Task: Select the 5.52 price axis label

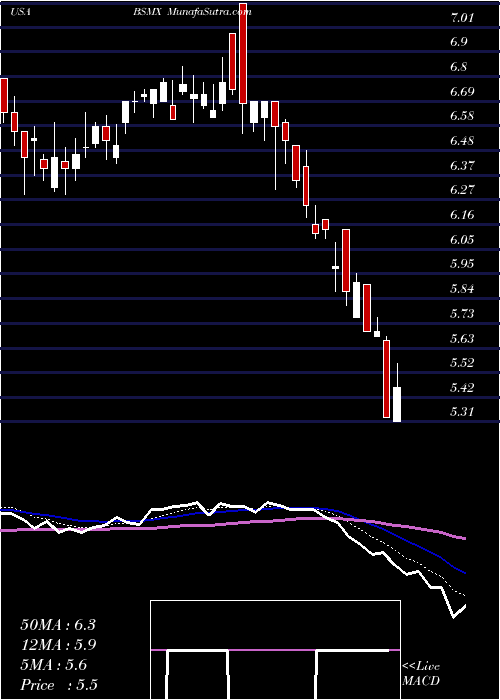Action: [x=462, y=362]
